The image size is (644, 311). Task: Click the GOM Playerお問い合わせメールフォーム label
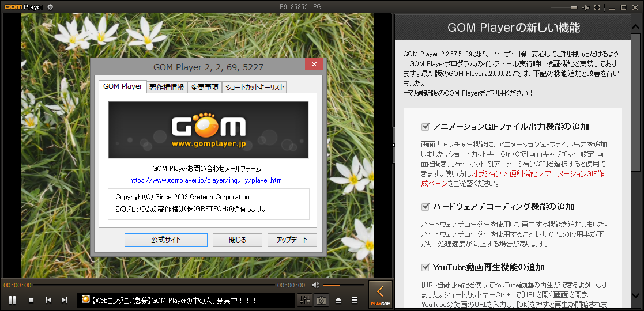click(x=206, y=169)
